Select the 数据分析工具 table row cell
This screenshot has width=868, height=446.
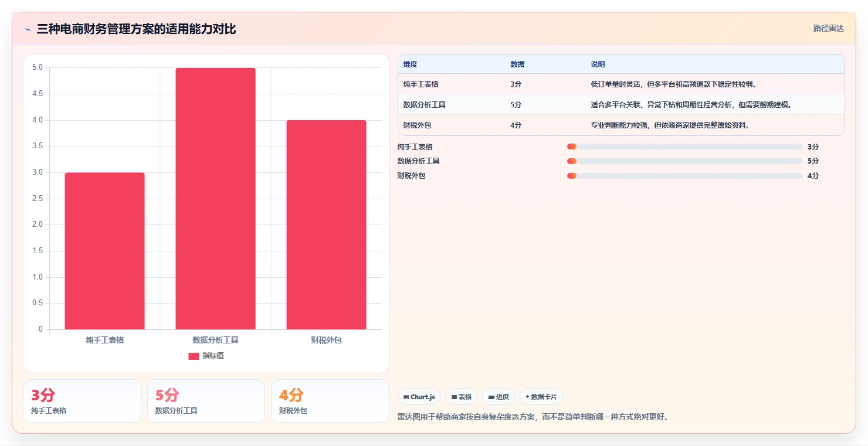[x=425, y=105]
